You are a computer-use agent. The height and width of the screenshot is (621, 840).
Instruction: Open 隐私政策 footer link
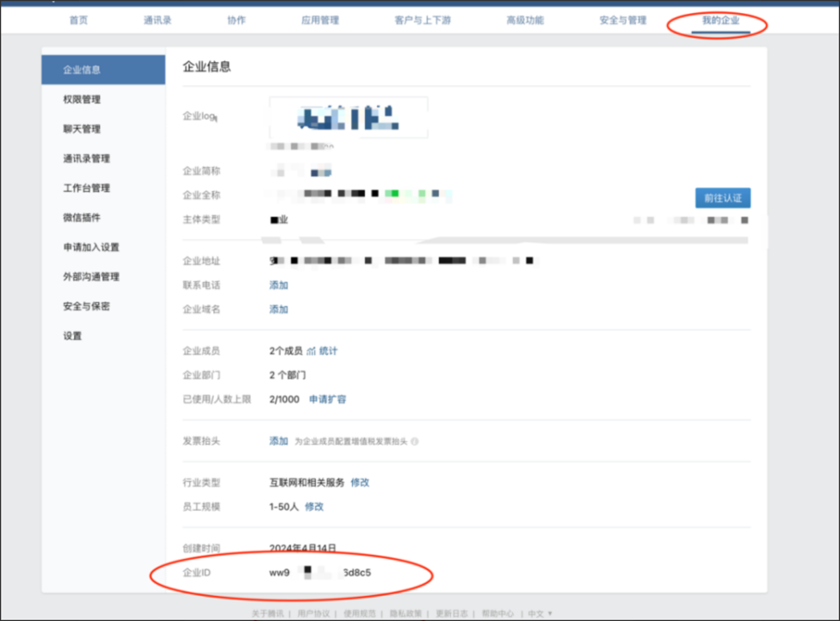coord(405,613)
